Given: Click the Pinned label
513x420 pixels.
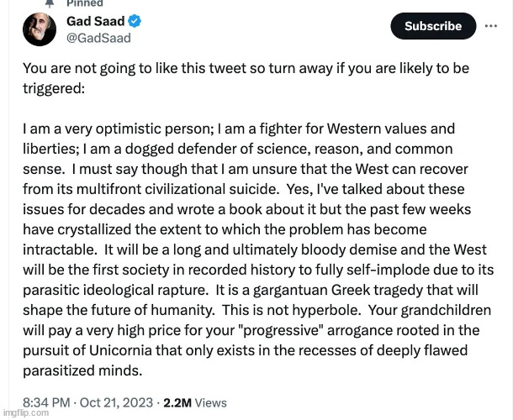Looking at the screenshot, I should tap(85, 3).
